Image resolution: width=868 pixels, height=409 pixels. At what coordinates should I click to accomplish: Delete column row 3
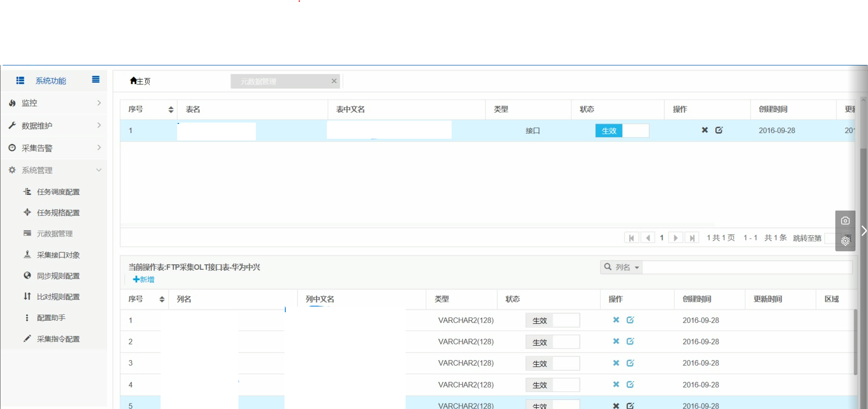point(616,363)
